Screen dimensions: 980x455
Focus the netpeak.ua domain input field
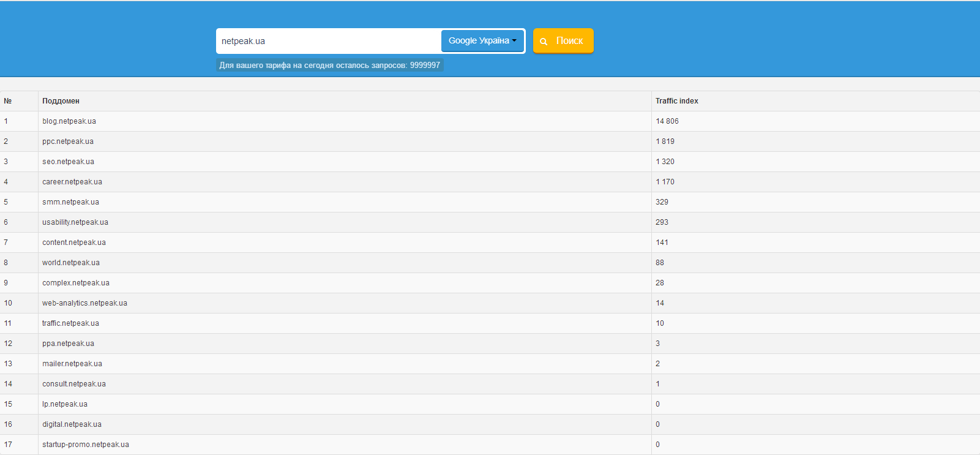pyautogui.click(x=327, y=41)
